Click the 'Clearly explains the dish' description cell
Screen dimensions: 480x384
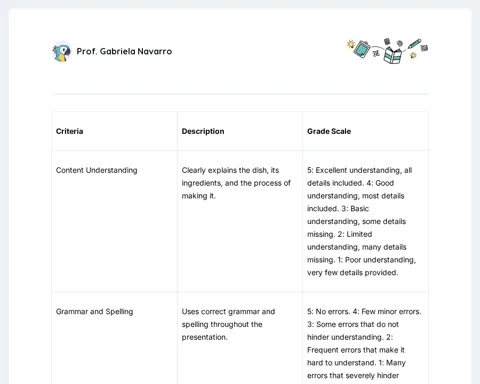coord(240,221)
